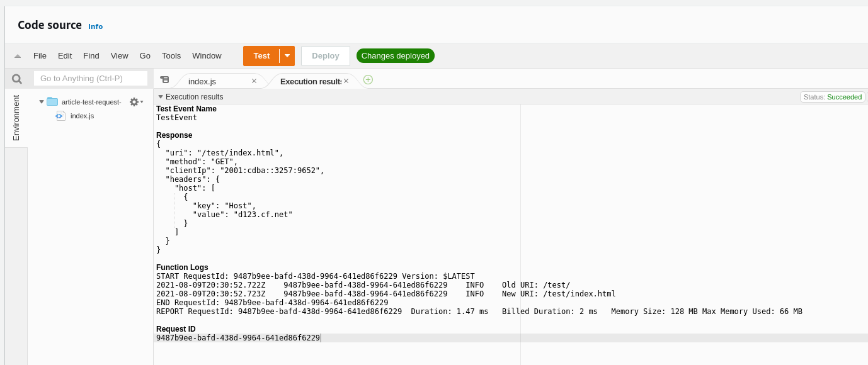Open the search magnifier icon

(x=16, y=79)
